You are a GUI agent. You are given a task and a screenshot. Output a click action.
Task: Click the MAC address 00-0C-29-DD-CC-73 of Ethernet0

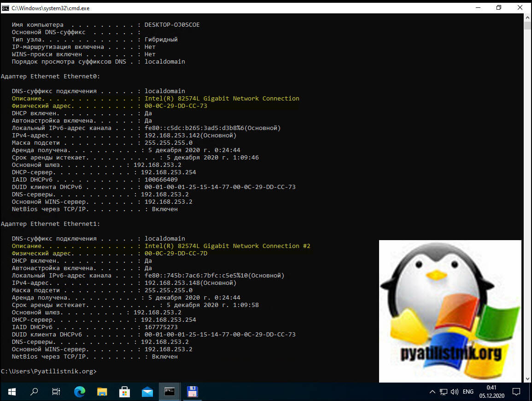click(x=176, y=106)
